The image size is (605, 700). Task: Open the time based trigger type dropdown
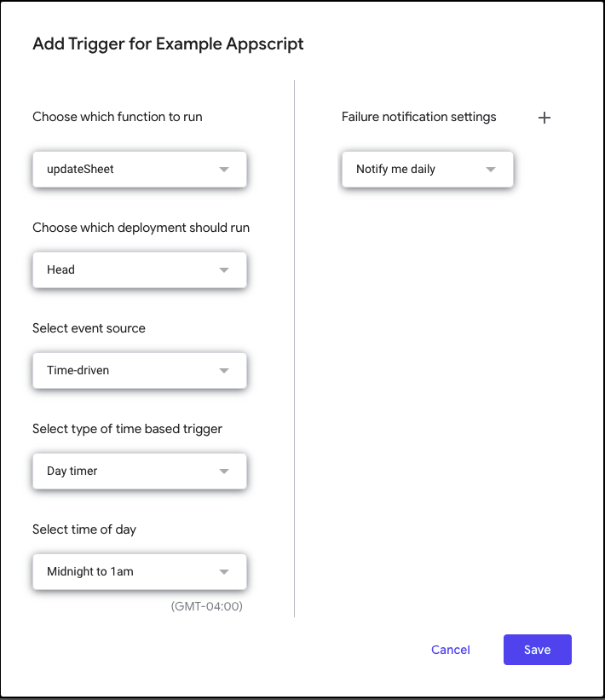coord(140,471)
